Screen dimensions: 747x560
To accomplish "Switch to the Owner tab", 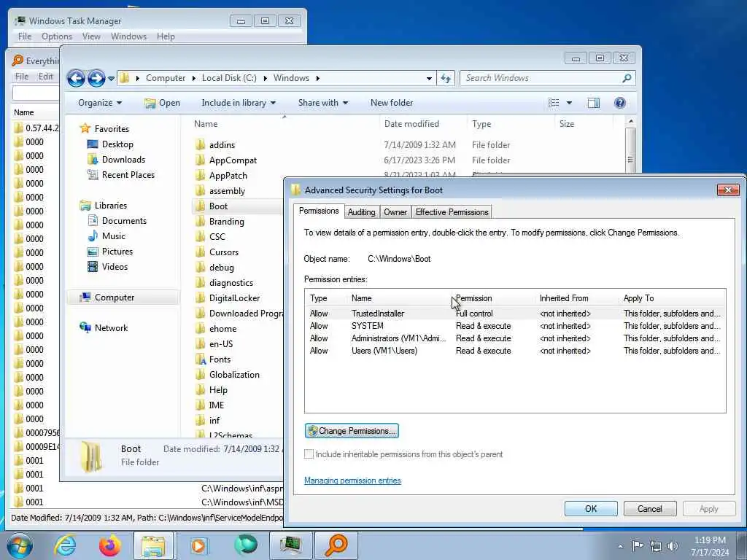I will point(395,212).
